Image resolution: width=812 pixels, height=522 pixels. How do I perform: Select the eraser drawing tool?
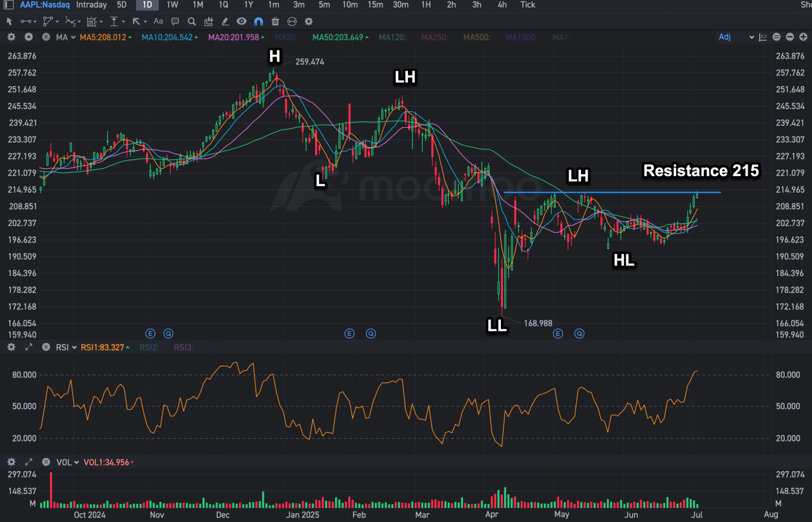(225, 21)
